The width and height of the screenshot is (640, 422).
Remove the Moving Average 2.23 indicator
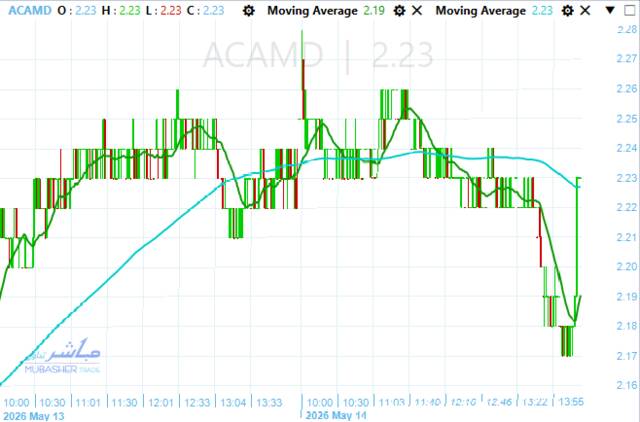(x=585, y=11)
